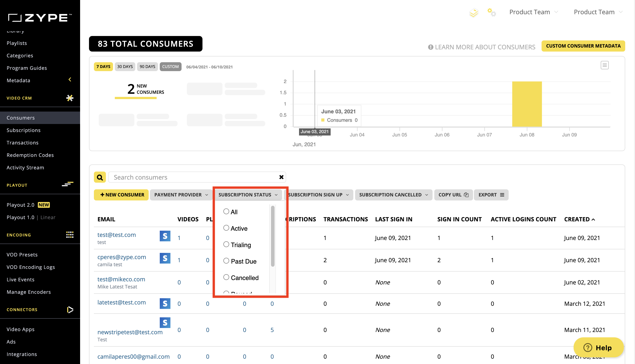Viewport: 635px width, 364px height.
Task: Click the Video CRM asterisk icon
Action: (70, 98)
